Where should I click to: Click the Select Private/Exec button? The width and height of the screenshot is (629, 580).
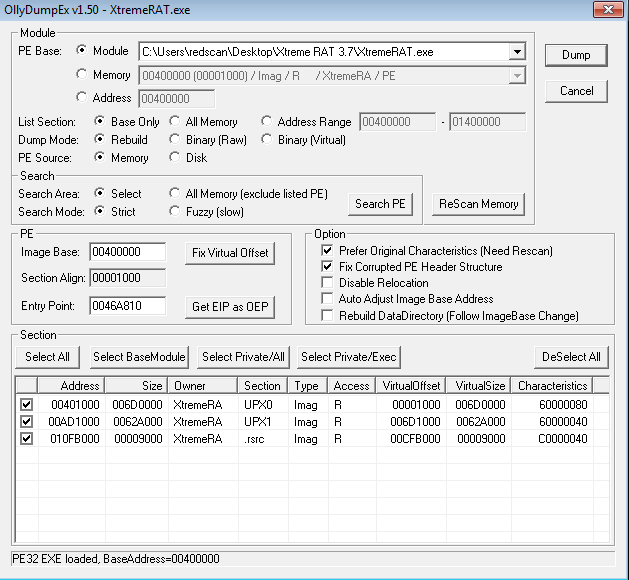click(349, 357)
